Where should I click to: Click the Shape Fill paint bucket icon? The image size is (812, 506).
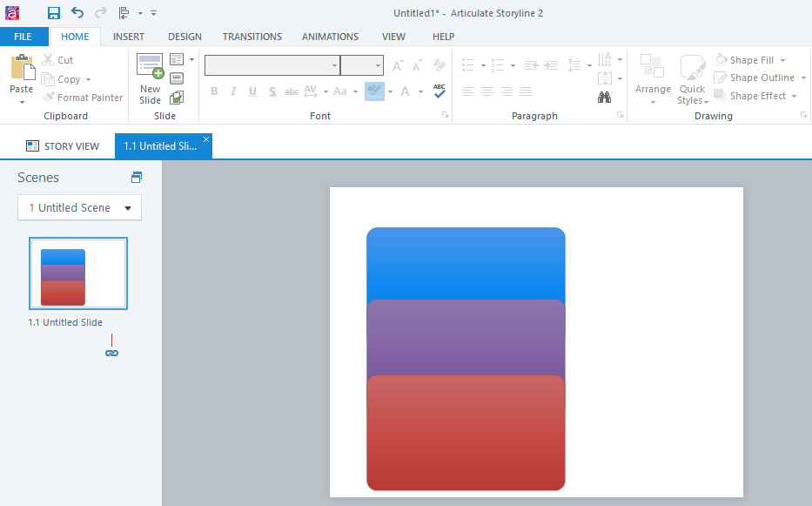(721, 59)
